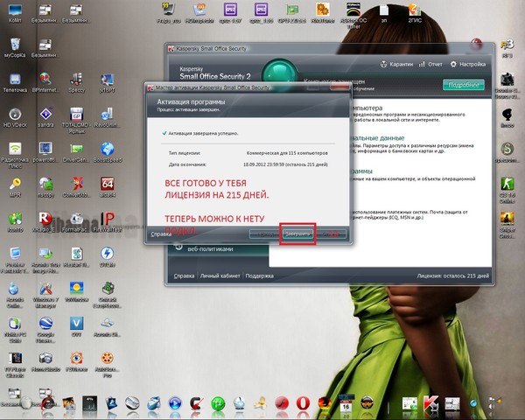The image size is (525, 420).
Task: Click the Завершить button in activation wizard
Action: (297, 234)
